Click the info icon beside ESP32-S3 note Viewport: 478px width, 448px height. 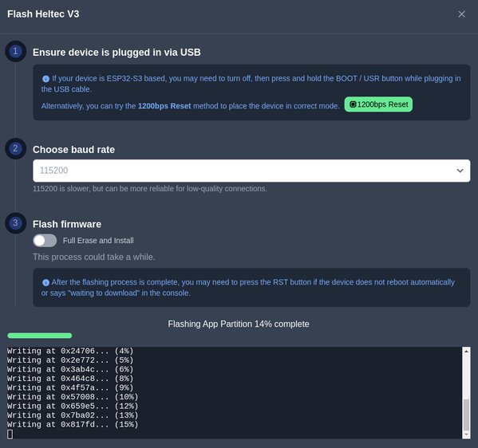click(x=45, y=79)
